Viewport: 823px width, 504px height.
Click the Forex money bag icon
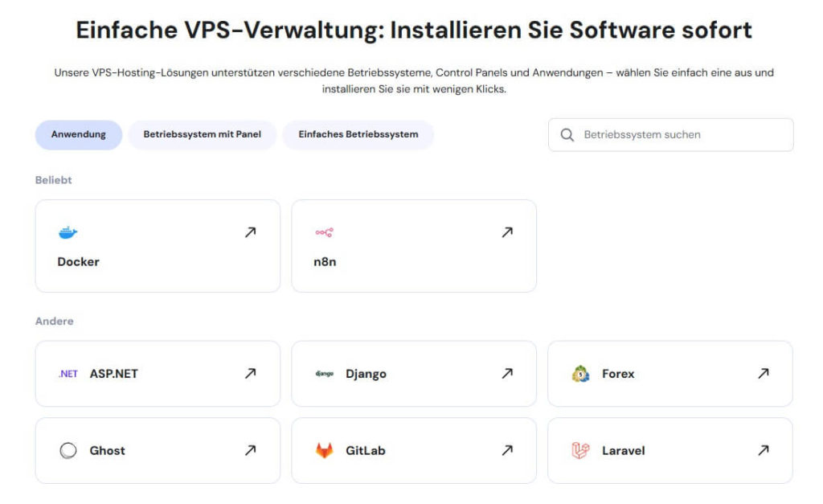(x=580, y=374)
